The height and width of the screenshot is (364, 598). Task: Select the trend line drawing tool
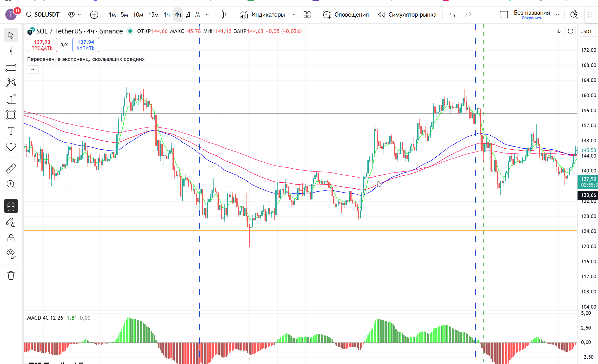coord(11,51)
